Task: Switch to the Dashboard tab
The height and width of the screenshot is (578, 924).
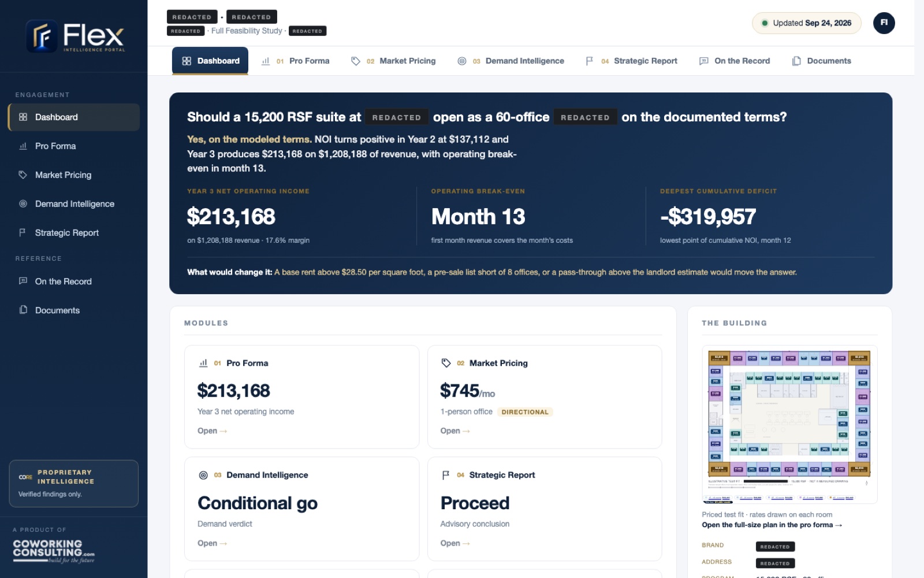Action: click(x=210, y=61)
